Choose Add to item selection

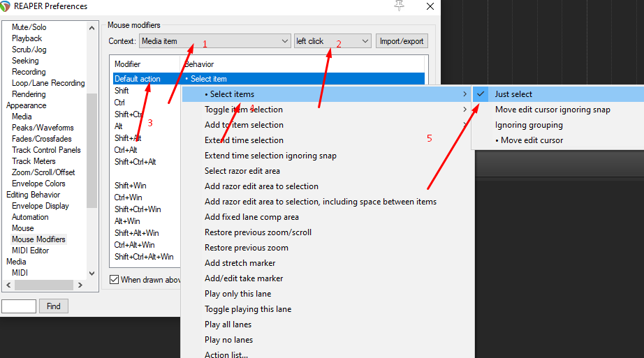coord(327,125)
